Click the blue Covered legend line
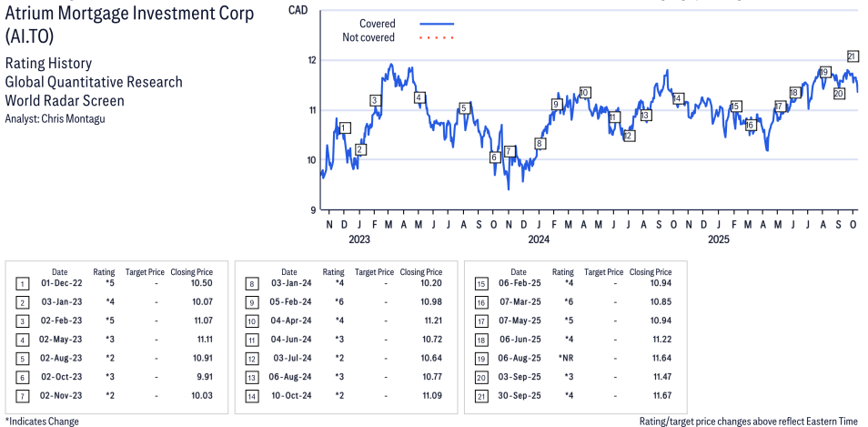 pos(437,24)
